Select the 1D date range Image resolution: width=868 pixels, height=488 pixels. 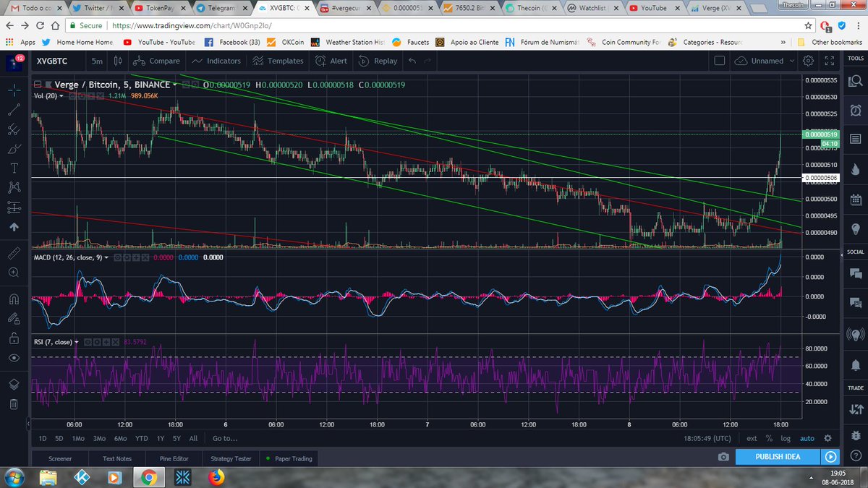click(43, 438)
